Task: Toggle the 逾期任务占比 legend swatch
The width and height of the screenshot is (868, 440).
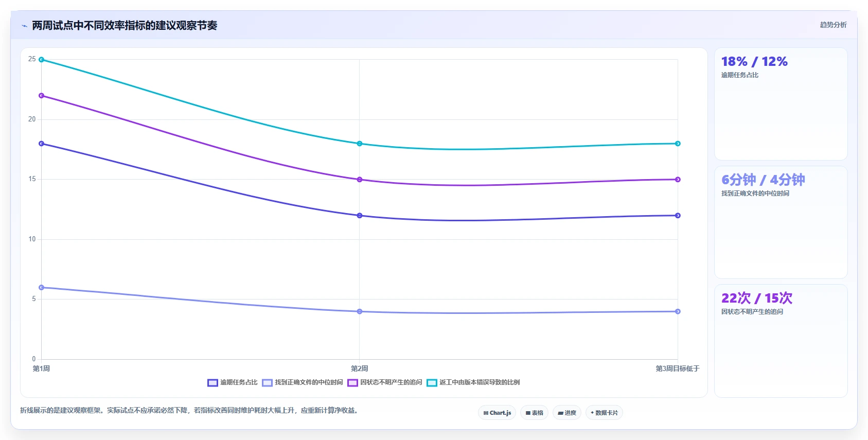Action: coord(212,382)
